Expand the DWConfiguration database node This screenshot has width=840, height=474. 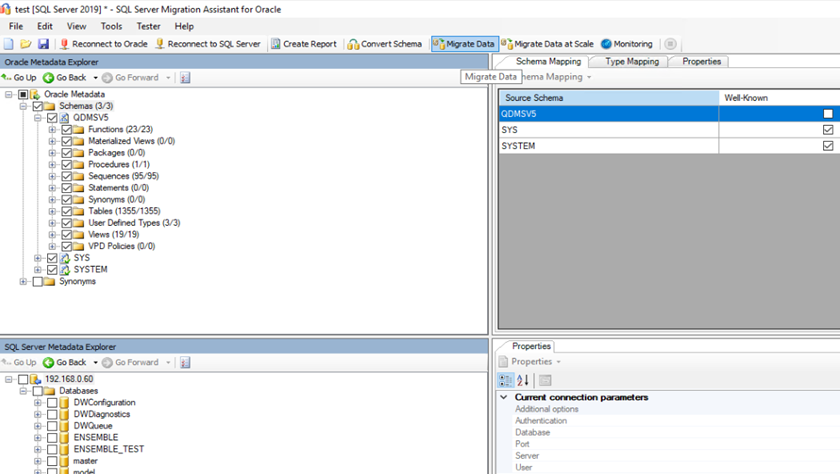pos(38,402)
